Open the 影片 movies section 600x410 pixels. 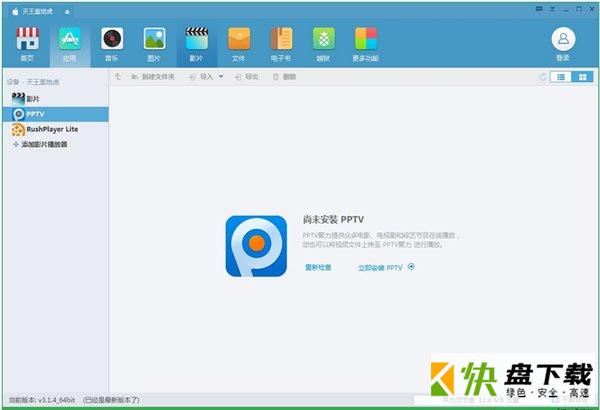pos(197,44)
